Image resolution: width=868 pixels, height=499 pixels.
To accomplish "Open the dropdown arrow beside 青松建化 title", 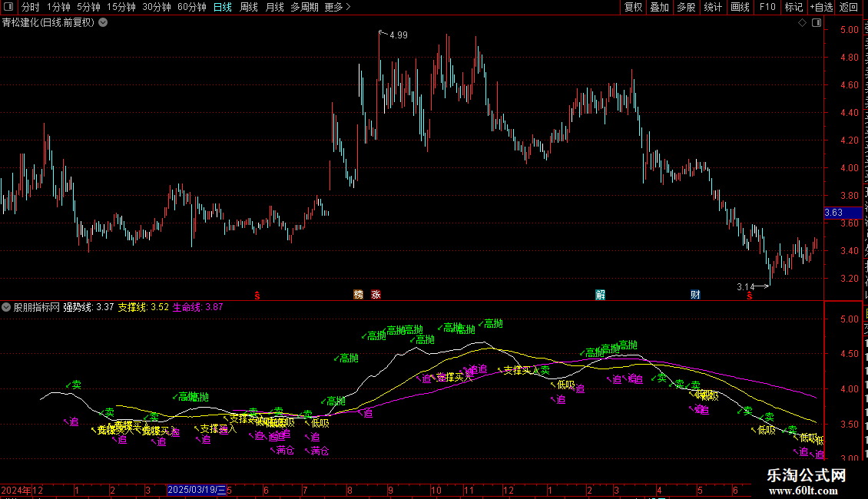I will coord(103,22).
